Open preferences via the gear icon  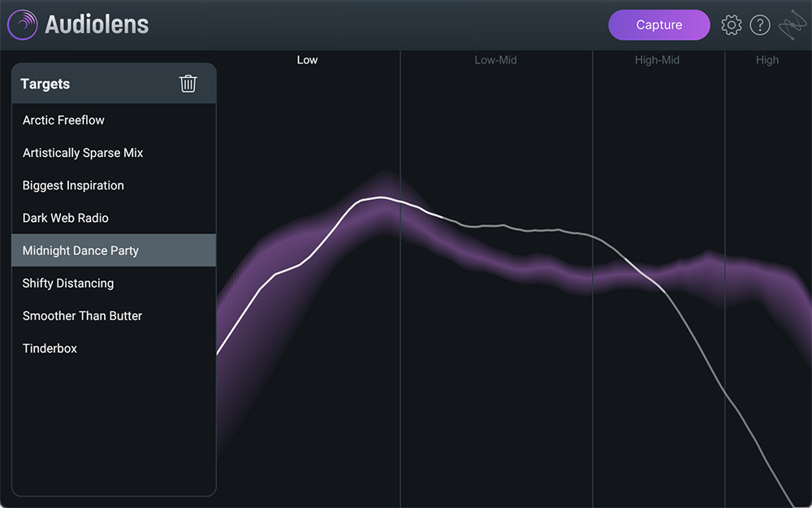[x=731, y=24]
